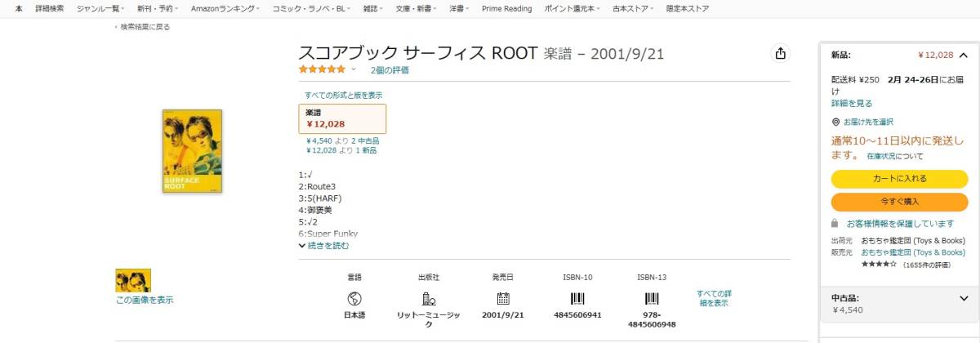
Task: Click seller rating stars in buy box
Action: 879,265
